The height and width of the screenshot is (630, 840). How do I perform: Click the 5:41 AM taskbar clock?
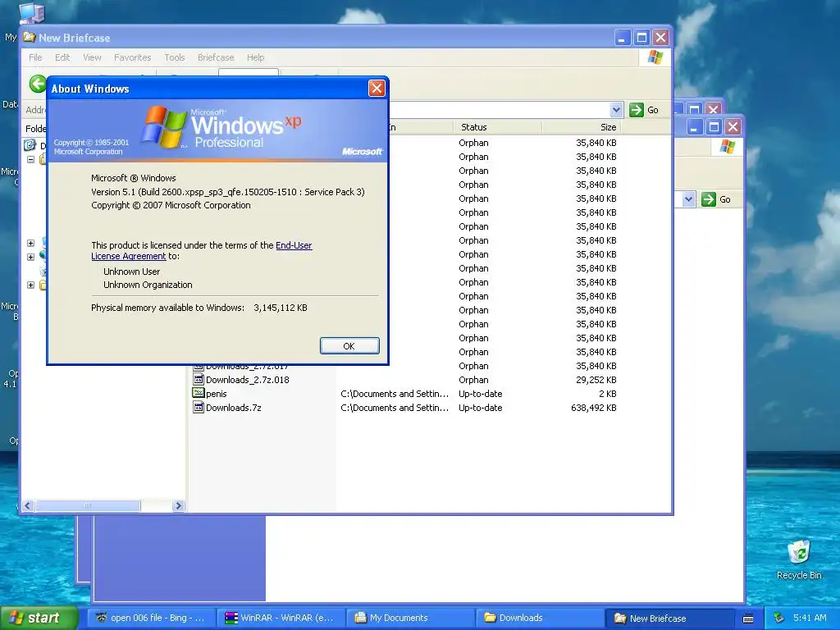tap(810, 618)
